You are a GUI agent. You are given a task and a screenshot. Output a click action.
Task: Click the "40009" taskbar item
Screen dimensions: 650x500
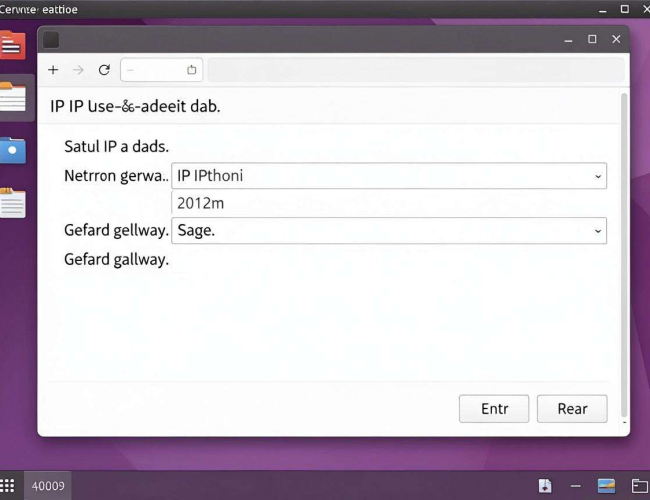[x=48, y=485]
